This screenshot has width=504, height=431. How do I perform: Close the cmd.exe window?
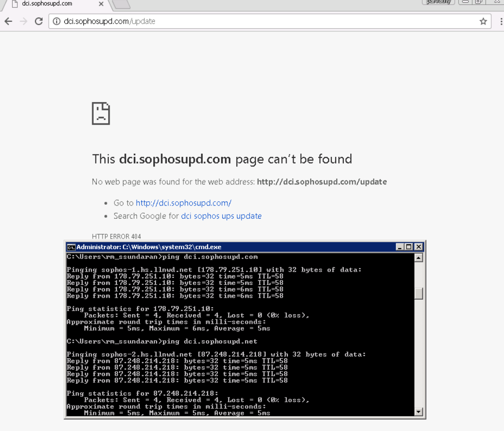coord(418,247)
